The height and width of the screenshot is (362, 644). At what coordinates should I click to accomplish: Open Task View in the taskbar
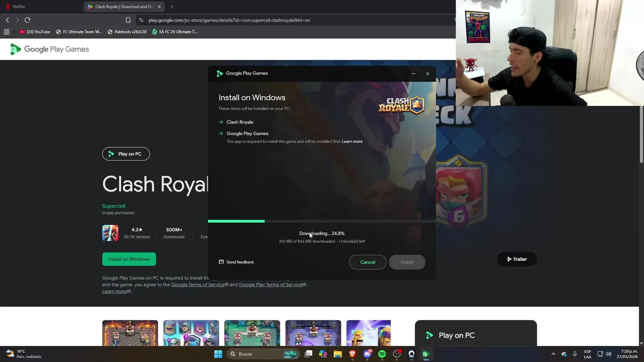click(308, 354)
